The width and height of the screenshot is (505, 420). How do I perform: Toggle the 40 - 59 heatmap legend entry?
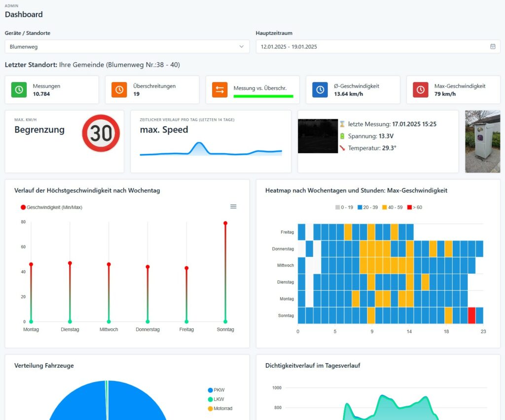[x=392, y=207]
